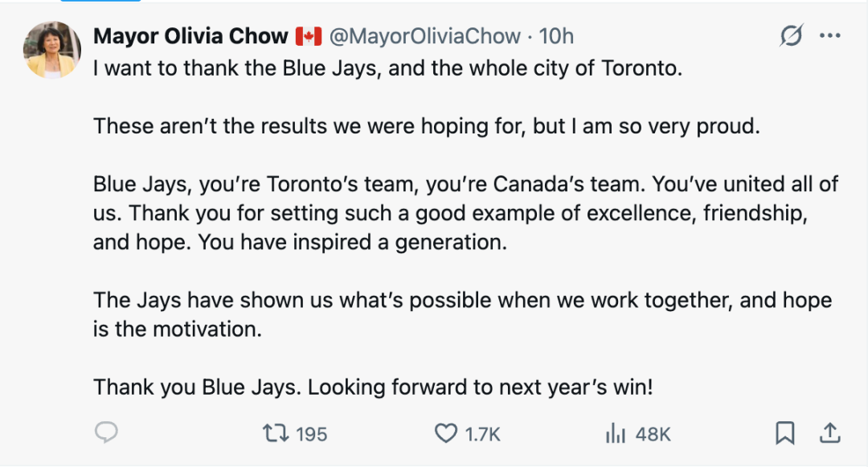Click the Canadian flag emoji beside name
Viewport: 868px width, 467px height.
click(309, 36)
